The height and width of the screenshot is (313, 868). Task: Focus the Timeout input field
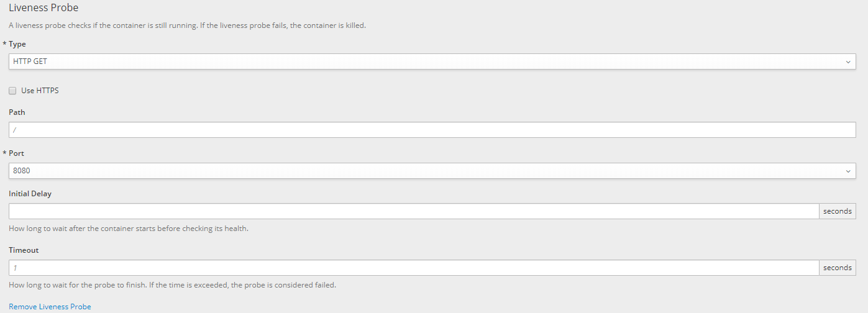tap(414, 268)
